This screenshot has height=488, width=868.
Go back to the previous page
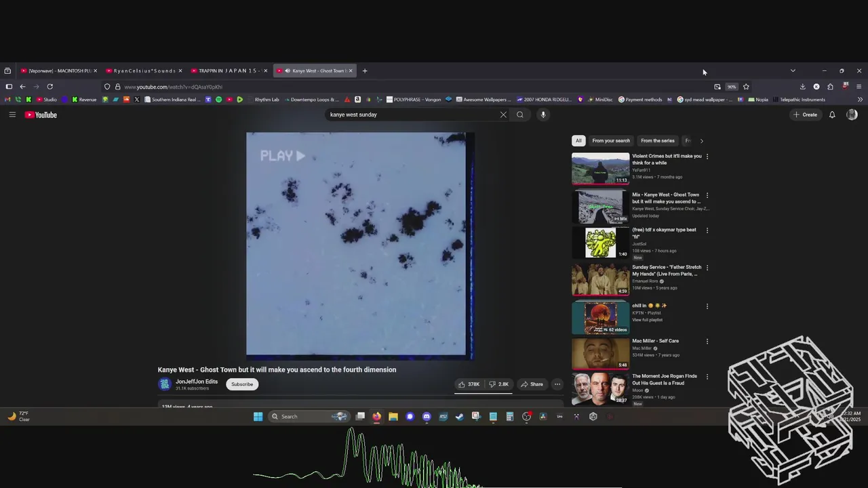coord(22,87)
